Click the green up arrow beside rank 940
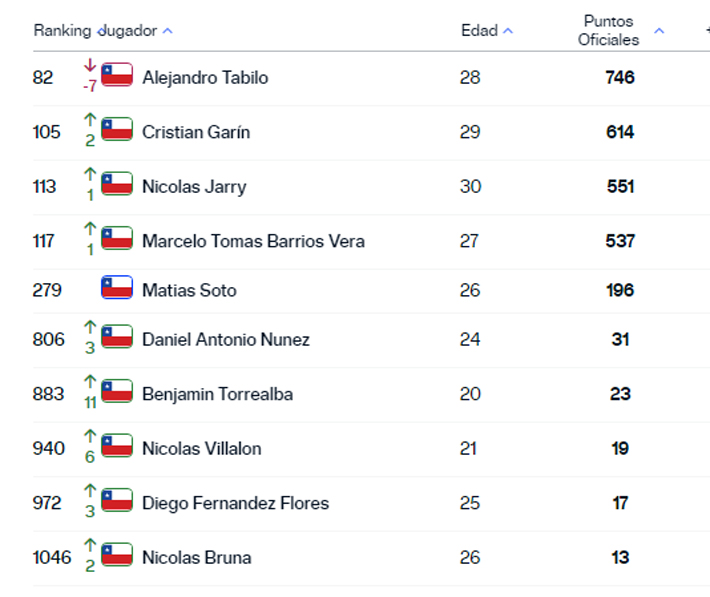 point(90,437)
